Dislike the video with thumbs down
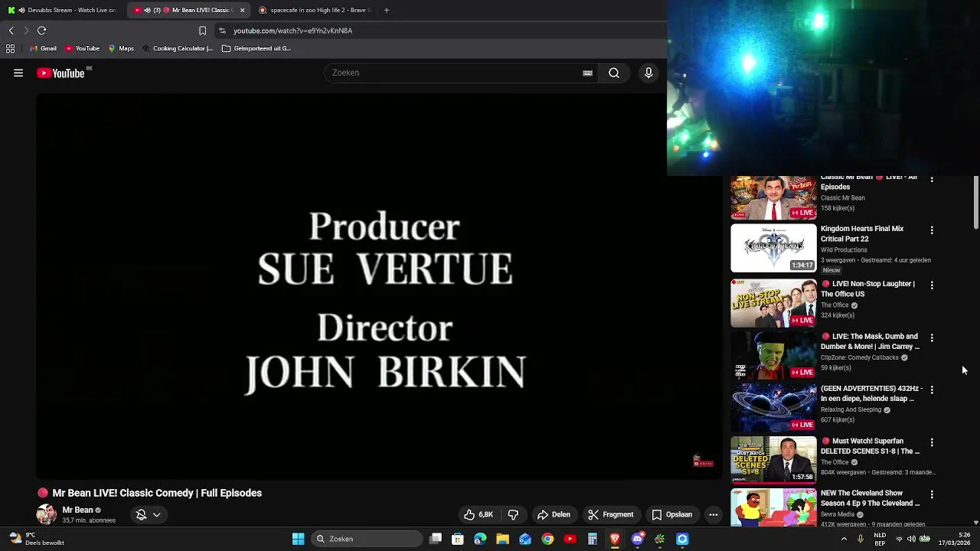 tap(513, 514)
